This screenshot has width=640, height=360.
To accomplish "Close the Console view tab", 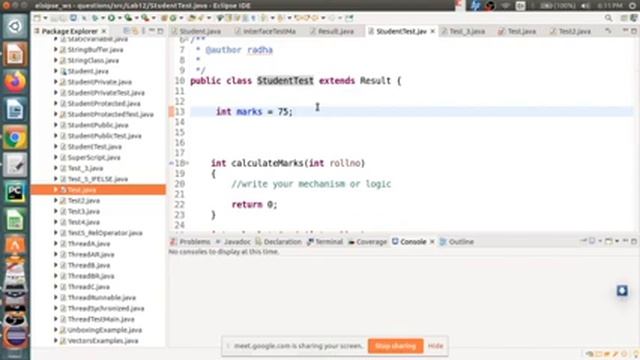I will (x=432, y=242).
